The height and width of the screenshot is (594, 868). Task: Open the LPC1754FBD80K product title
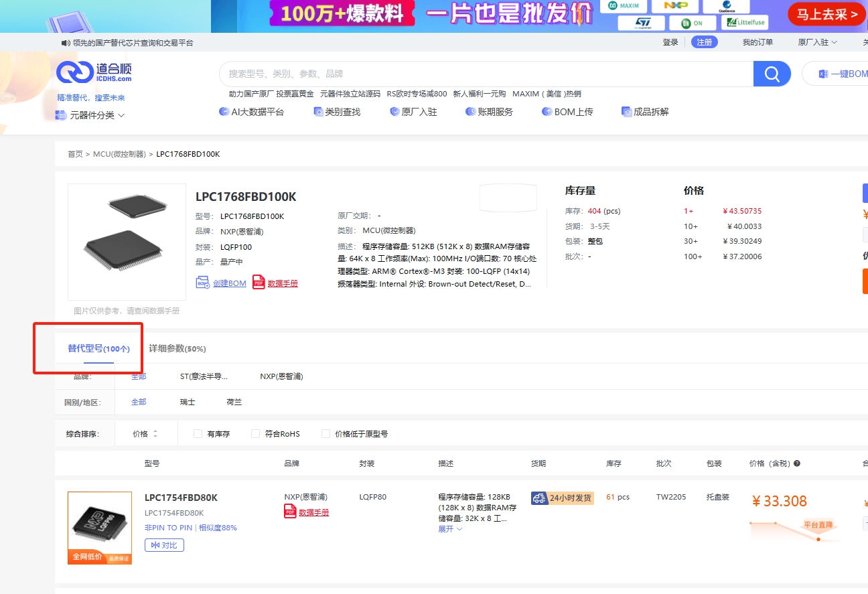click(181, 498)
